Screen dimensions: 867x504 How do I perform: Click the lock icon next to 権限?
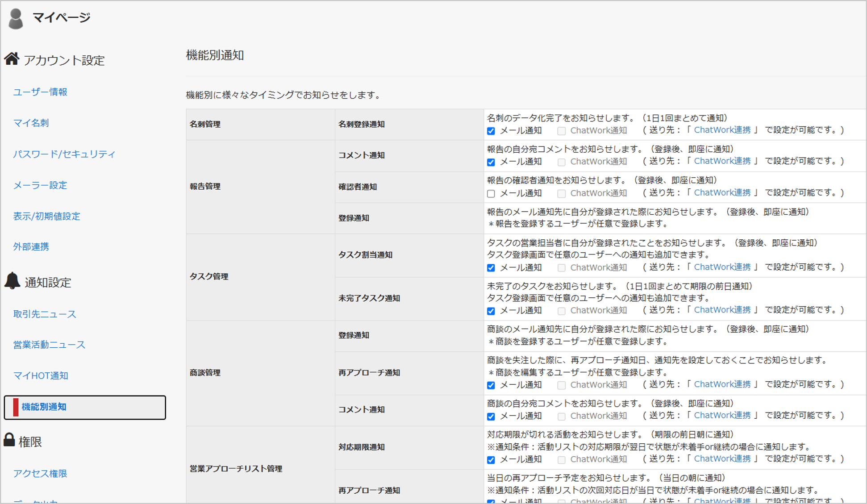tap(9, 440)
